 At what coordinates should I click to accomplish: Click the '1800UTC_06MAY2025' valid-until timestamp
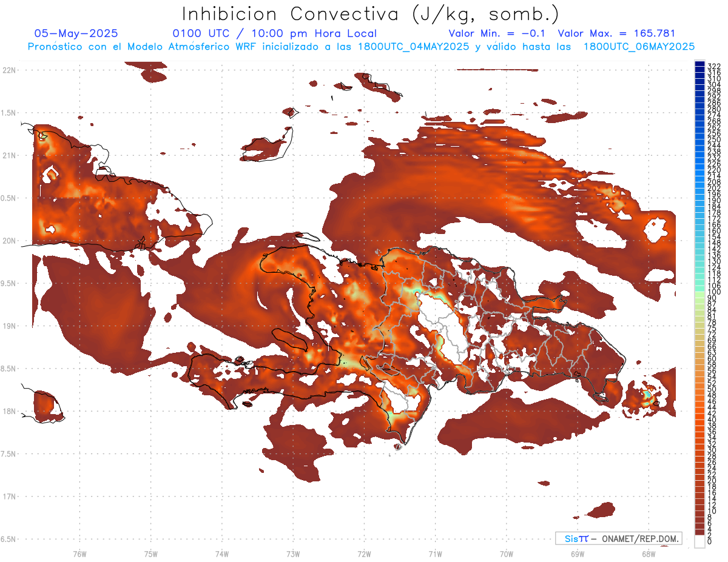639,47
